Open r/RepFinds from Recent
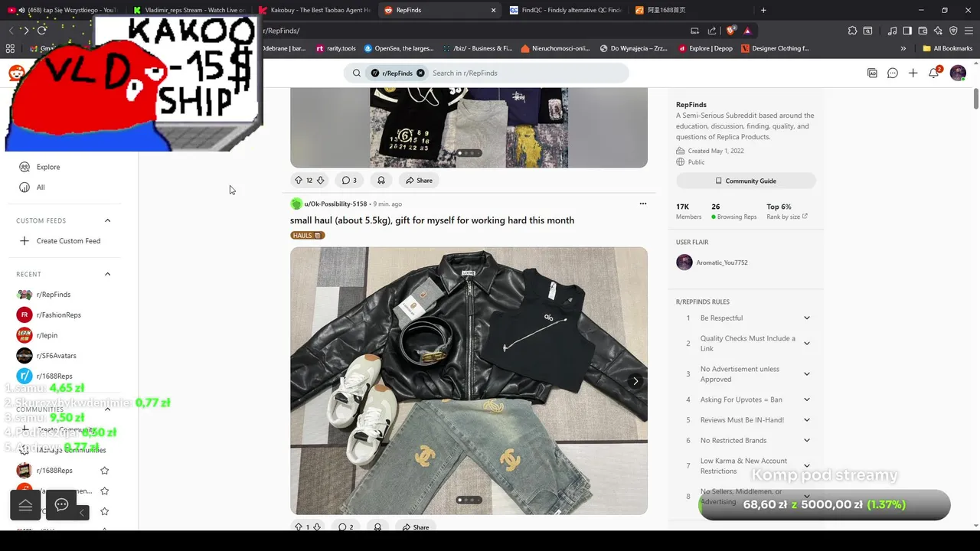The height and width of the screenshot is (551, 980). pyautogui.click(x=53, y=294)
